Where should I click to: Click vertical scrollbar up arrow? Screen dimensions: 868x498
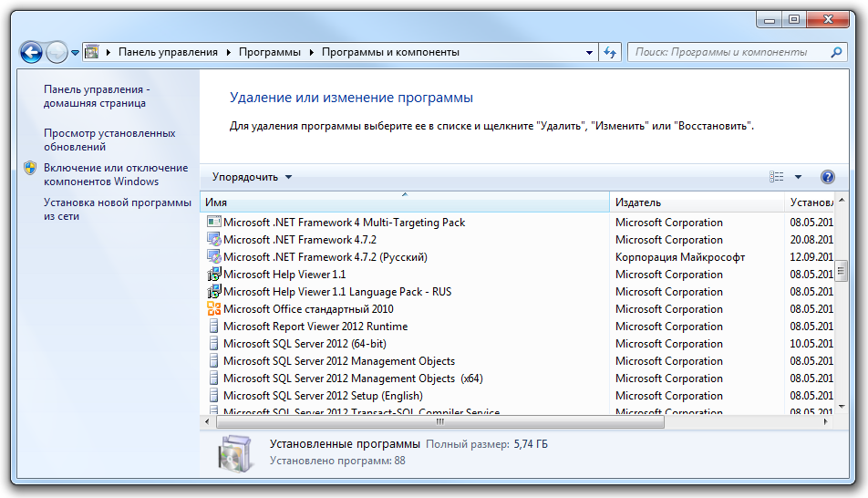842,200
